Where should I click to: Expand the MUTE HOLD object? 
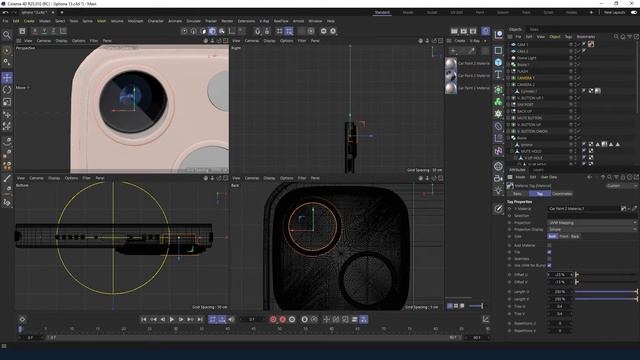click(512, 151)
